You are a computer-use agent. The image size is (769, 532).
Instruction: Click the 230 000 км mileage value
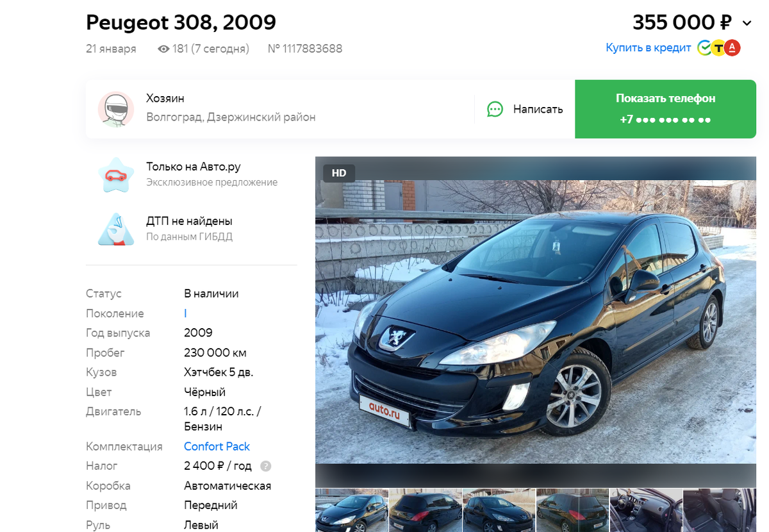[x=215, y=353]
